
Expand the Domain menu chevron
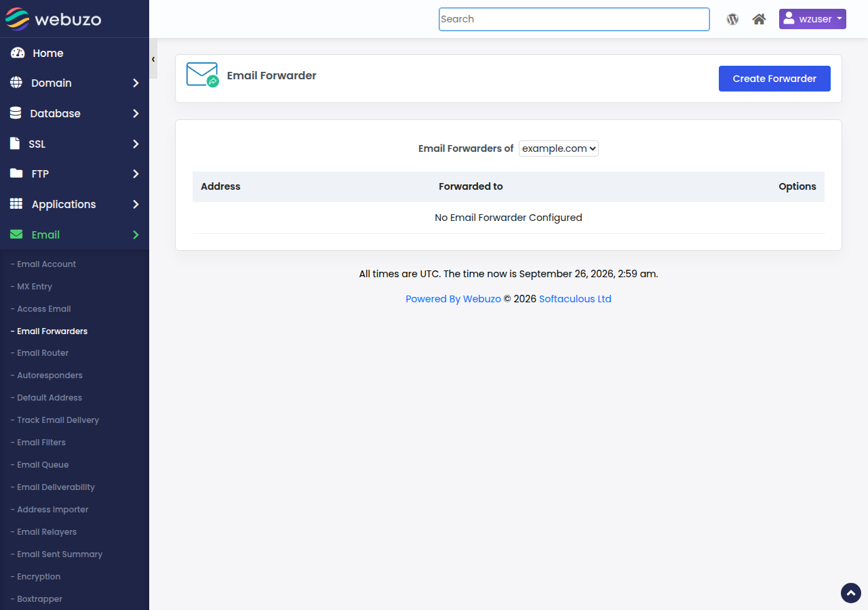(136, 83)
